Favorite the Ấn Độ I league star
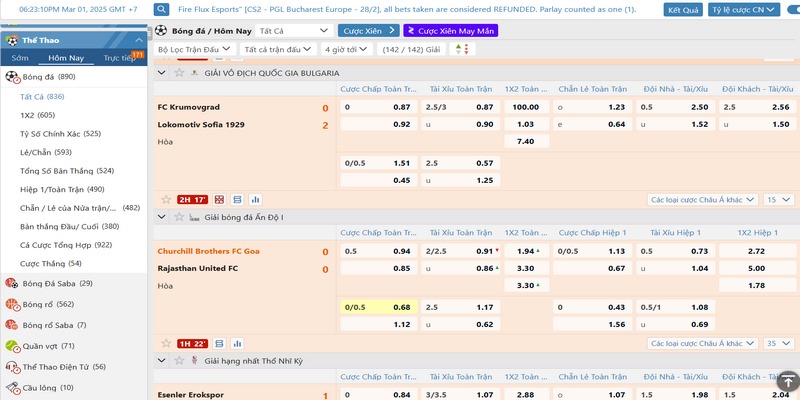This screenshot has height=400, width=800. point(178,217)
